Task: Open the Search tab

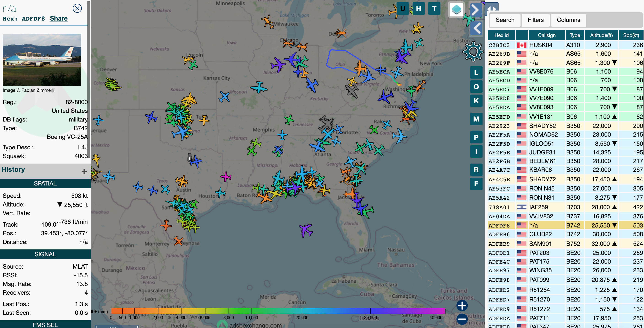Action: pyautogui.click(x=505, y=20)
